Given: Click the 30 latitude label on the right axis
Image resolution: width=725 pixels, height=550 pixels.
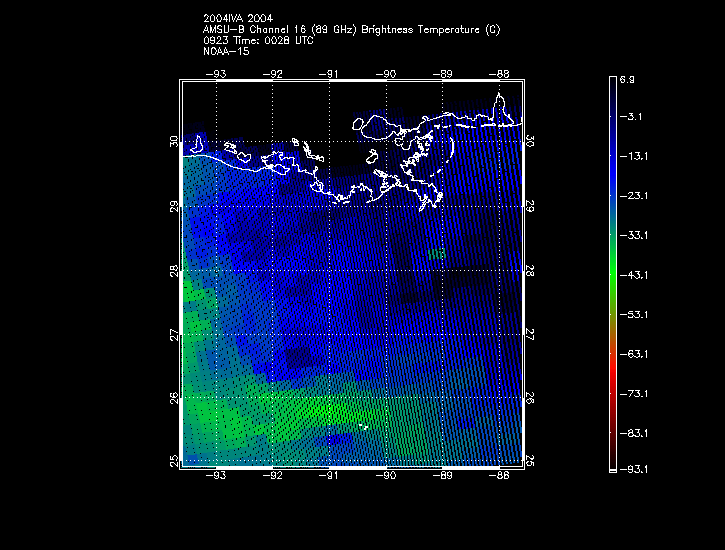Looking at the screenshot, I should coord(530,141).
